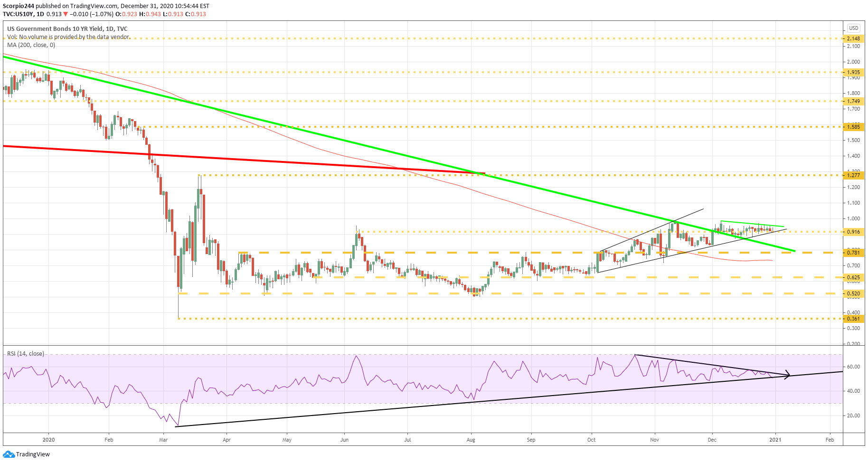This screenshot has width=868, height=463.
Task: Click the Mar label on time axis
Action: pos(163,440)
